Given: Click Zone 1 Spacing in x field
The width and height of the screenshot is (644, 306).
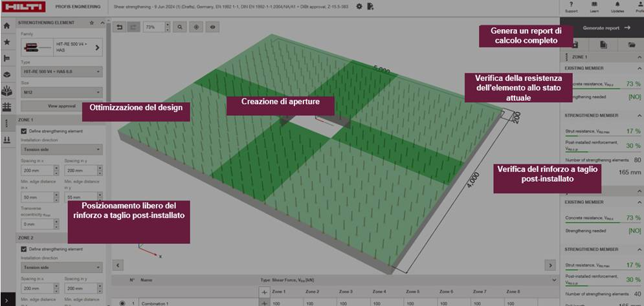Looking at the screenshot, I should (37, 170).
